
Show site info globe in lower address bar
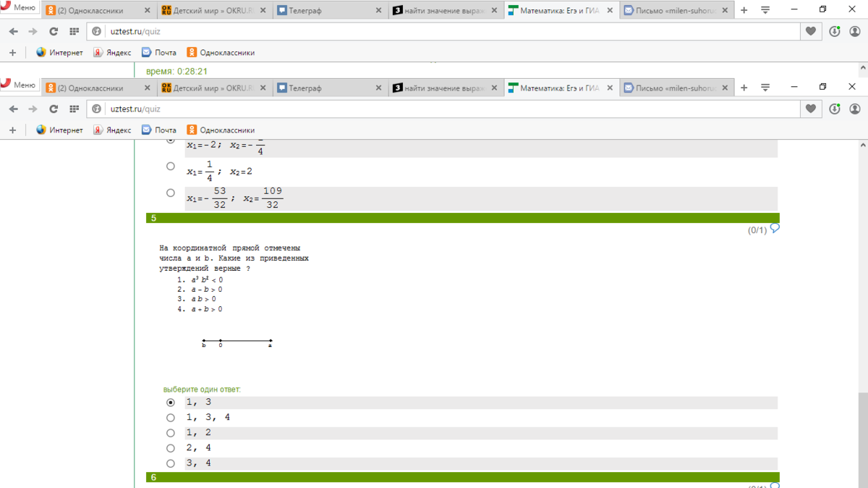97,109
